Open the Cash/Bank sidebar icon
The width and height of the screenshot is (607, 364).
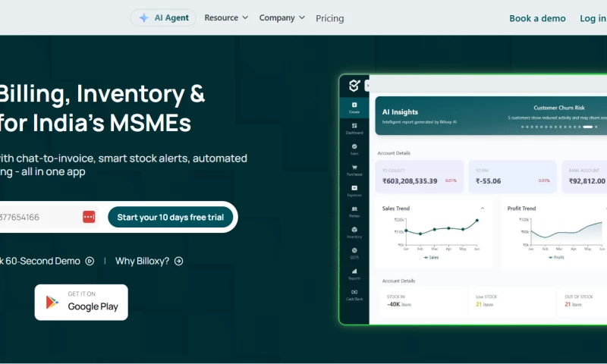[x=354, y=295]
